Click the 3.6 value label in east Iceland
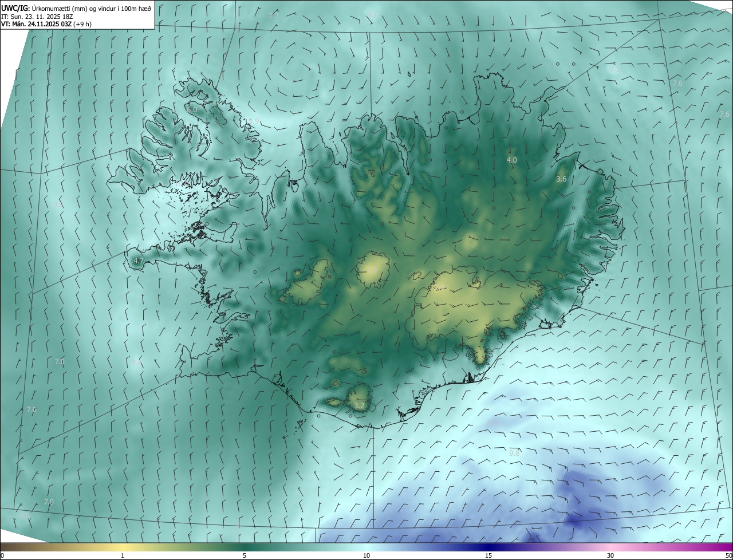 click(x=561, y=179)
